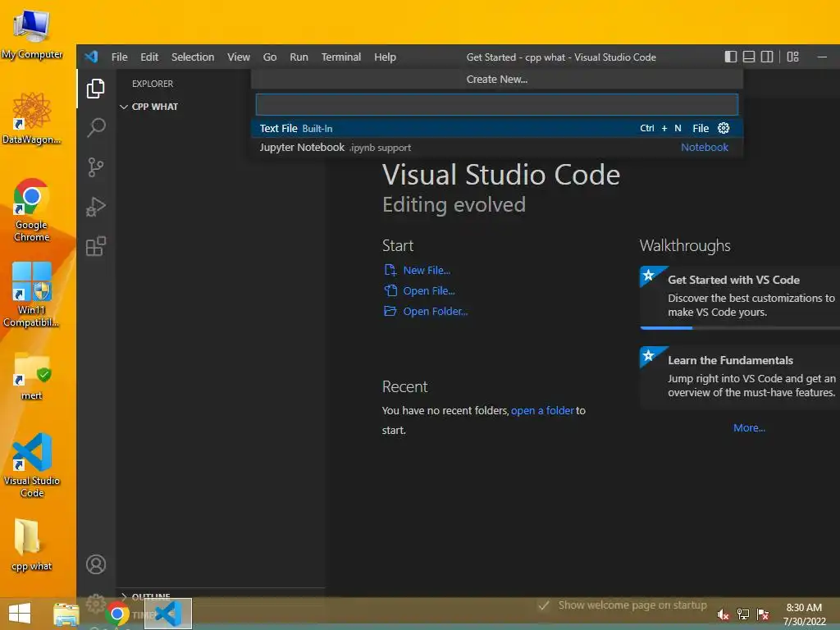This screenshot has width=840, height=630.
Task: Click the network tray icon
Action: pyautogui.click(x=743, y=614)
